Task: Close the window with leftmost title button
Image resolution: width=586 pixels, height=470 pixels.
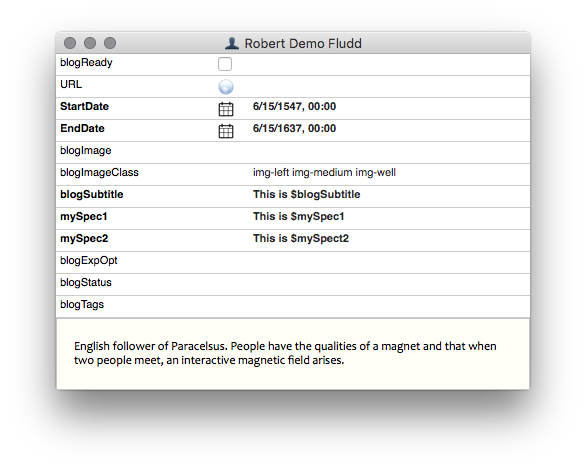Action: click(x=70, y=43)
